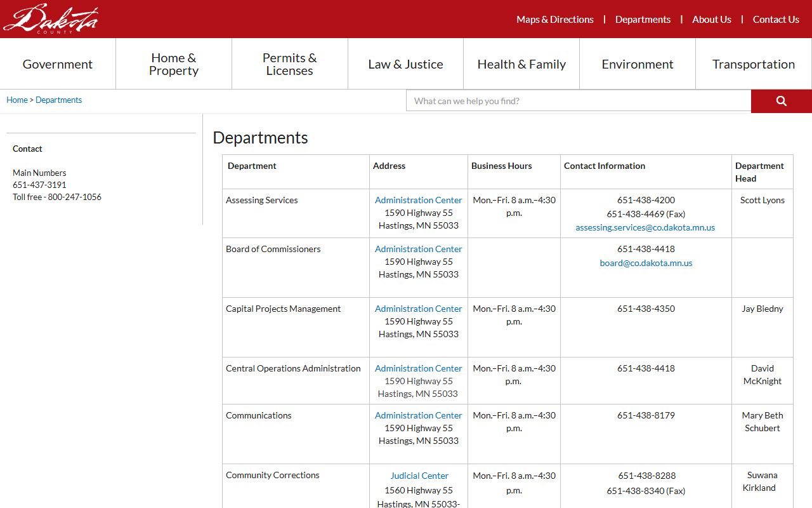
Task: Click Home in the breadcrumb
Action: tap(17, 100)
